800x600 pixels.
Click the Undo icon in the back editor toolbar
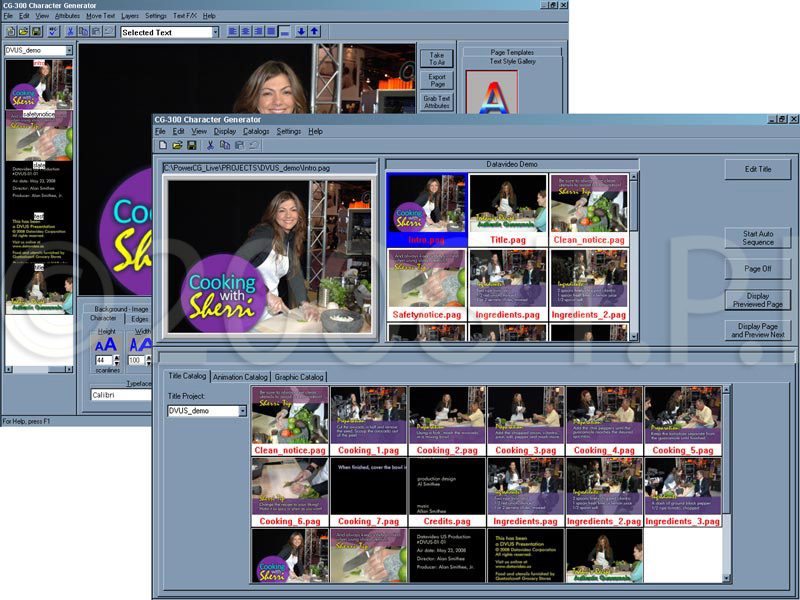tap(109, 32)
